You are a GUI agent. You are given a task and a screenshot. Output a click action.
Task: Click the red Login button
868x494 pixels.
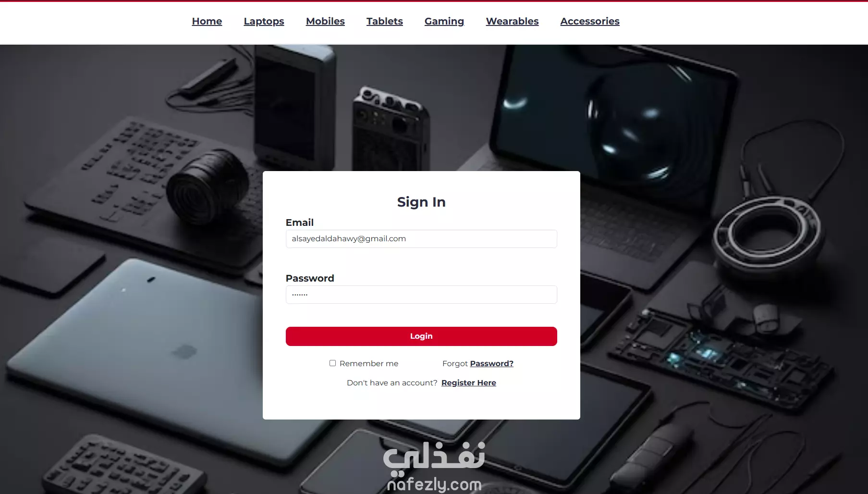coord(421,336)
